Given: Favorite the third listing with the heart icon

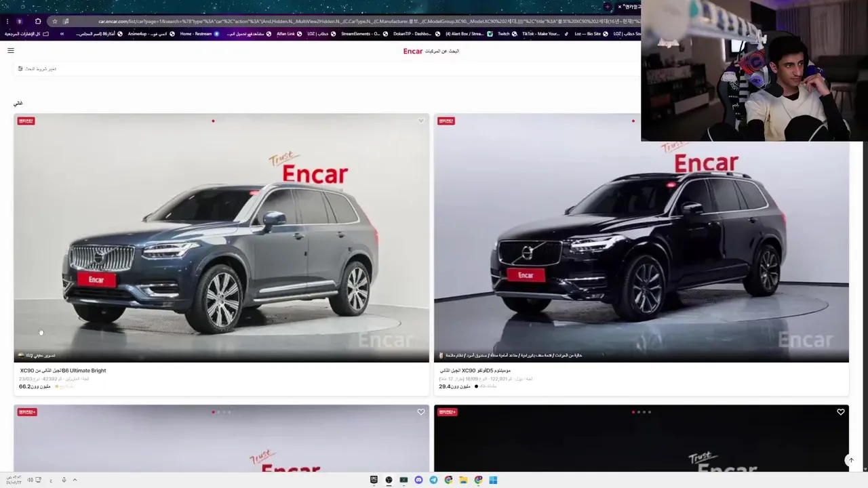Looking at the screenshot, I should point(420,411).
